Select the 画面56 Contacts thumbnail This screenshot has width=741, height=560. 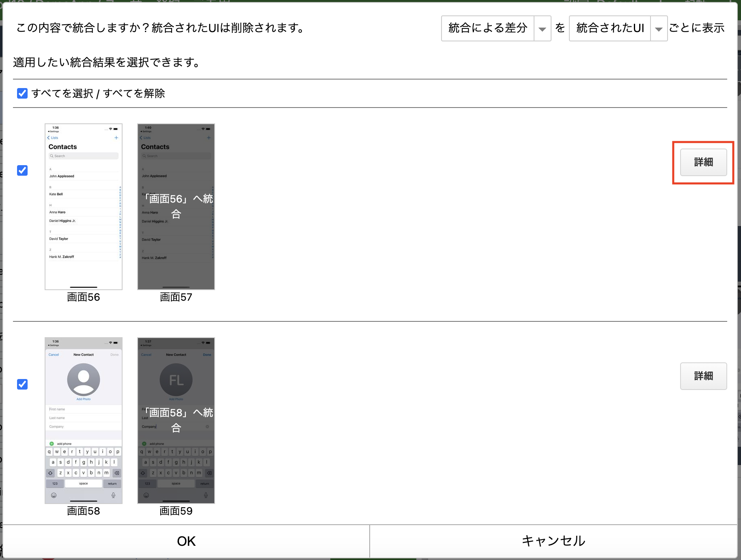click(x=84, y=207)
